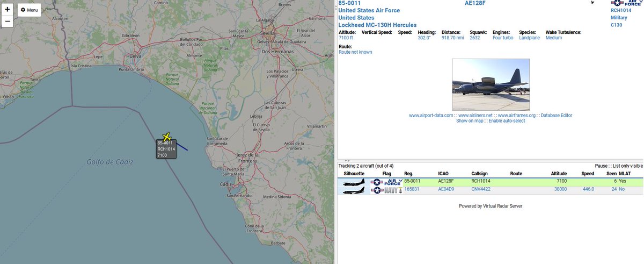Click the Four turbo engines value
The width and height of the screenshot is (644, 264).
tap(503, 38)
